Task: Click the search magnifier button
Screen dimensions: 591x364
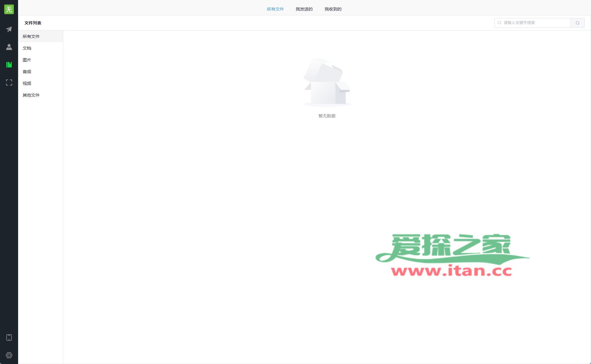Action: point(577,23)
